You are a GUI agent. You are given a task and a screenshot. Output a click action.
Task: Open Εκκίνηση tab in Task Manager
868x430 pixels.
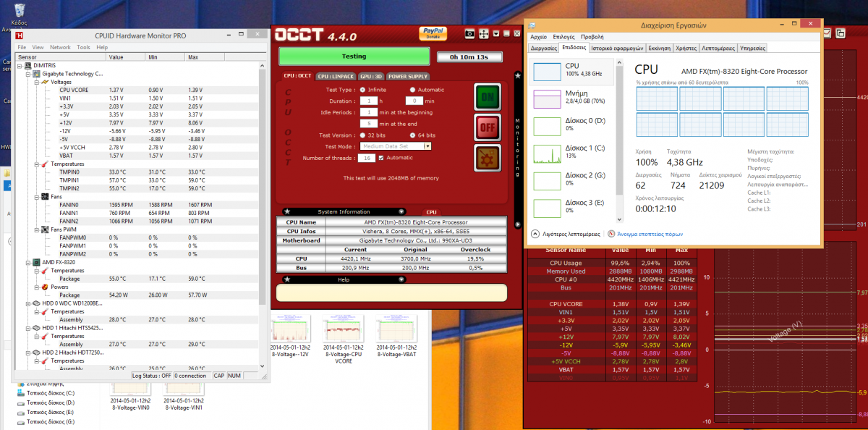(659, 48)
